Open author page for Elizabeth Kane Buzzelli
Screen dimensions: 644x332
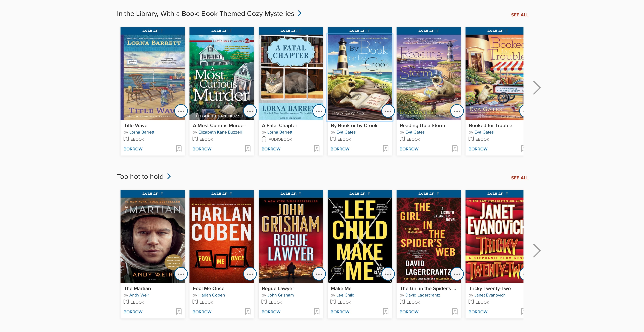[x=220, y=132]
